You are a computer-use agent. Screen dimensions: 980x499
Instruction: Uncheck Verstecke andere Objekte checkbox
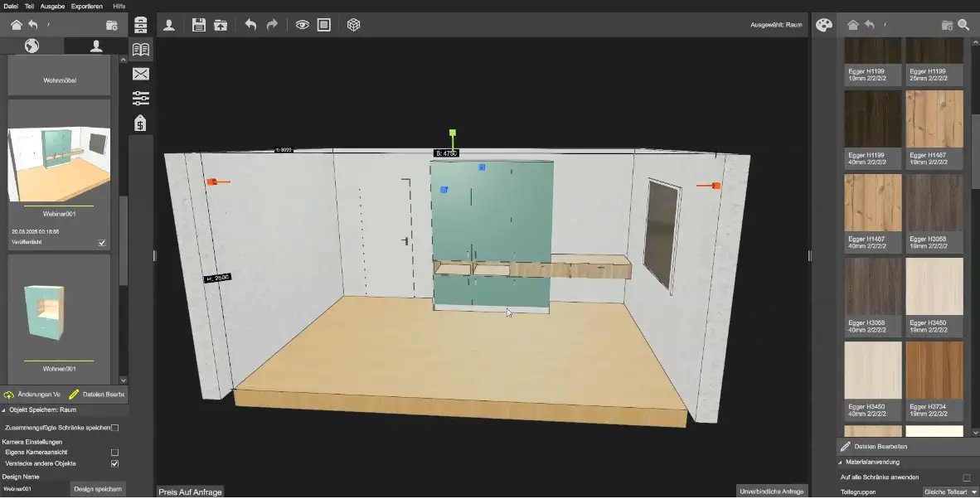tap(114, 463)
